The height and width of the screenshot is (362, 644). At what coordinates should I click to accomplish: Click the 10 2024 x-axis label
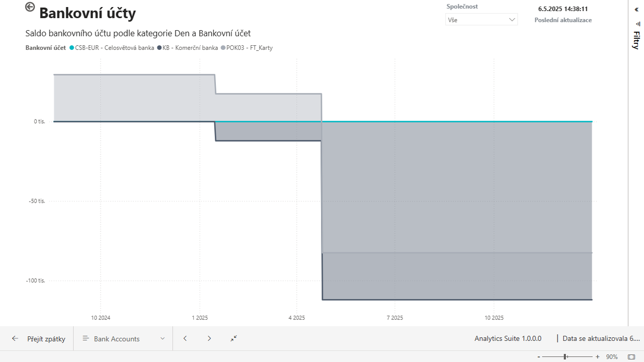coord(101,318)
